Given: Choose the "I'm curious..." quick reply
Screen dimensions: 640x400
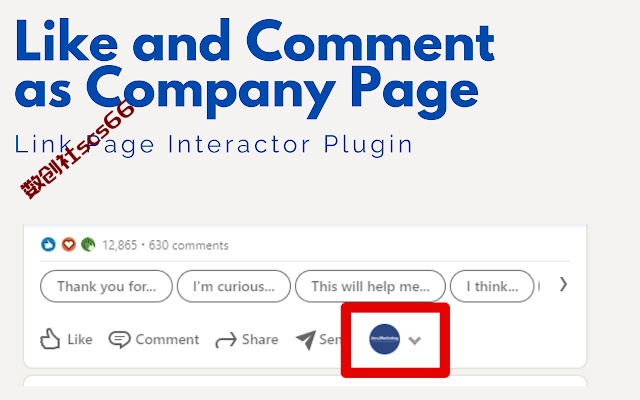Looking at the screenshot, I should (234, 286).
